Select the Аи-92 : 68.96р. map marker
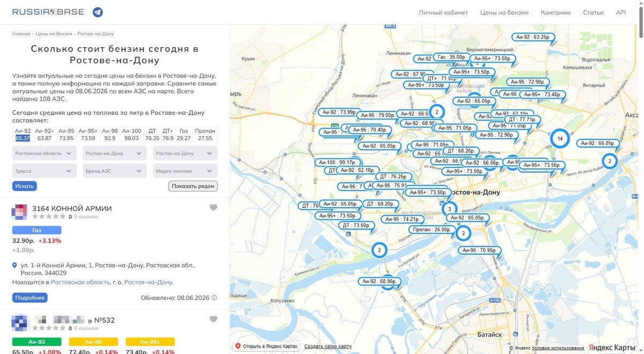The height and width of the screenshot is (354, 644). coord(379,282)
